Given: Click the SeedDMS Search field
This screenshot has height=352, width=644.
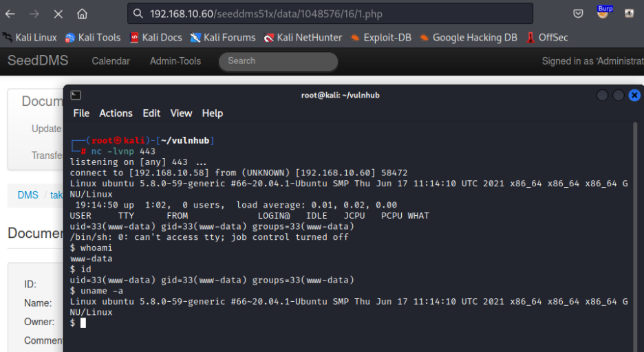Looking at the screenshot, I should point(279,61).
